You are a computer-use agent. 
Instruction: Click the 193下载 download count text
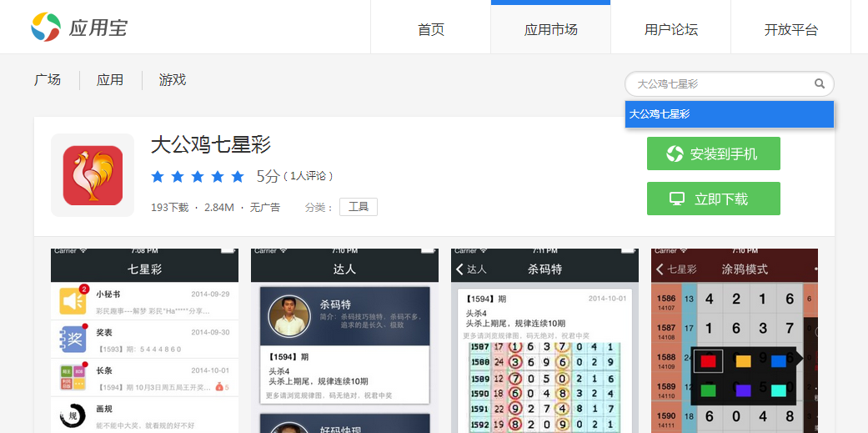170,208
